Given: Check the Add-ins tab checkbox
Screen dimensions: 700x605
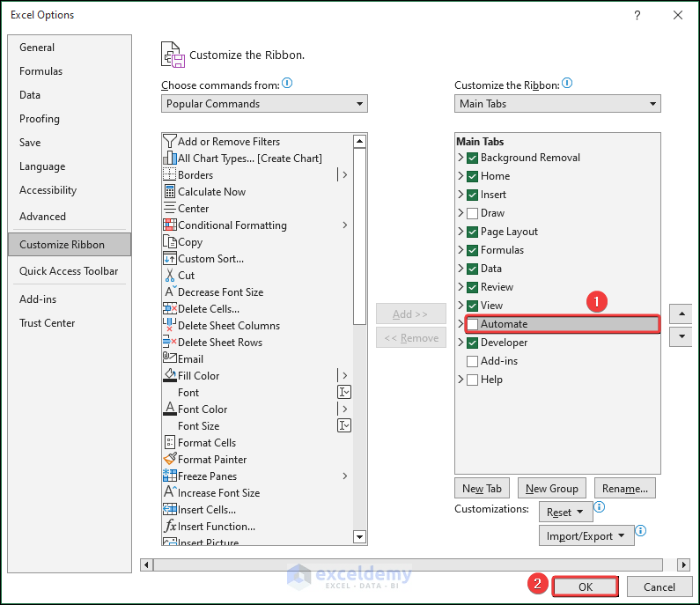Looking at the screenshot, I should pos(472,361).
